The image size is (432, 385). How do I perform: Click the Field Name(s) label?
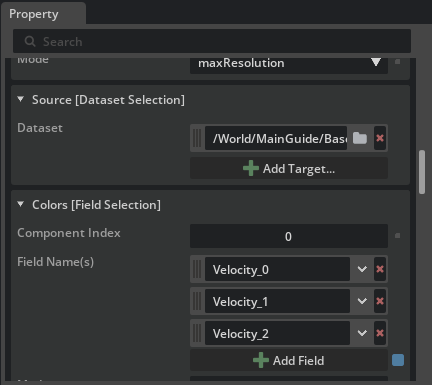(x=55, y=262)
